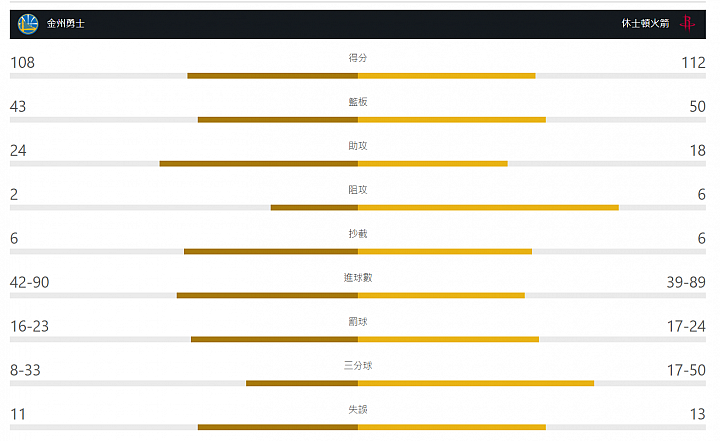Select the 失誤 stat label

(358, 409)
